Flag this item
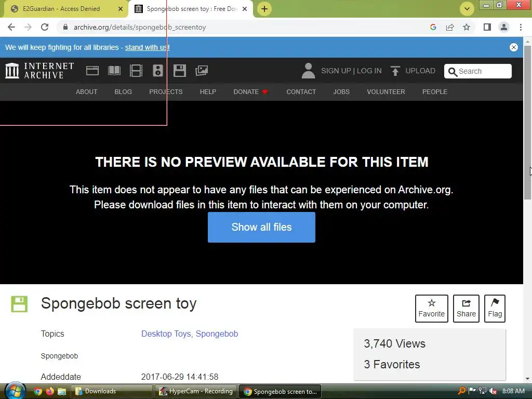Screen dimensions: 532x399 (495, 308)
